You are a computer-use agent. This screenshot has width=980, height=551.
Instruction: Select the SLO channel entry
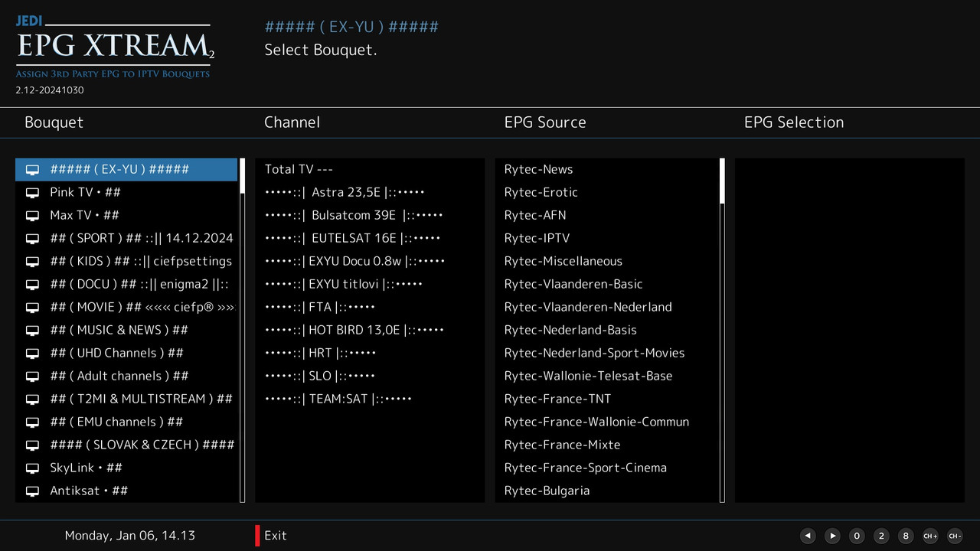370,376
